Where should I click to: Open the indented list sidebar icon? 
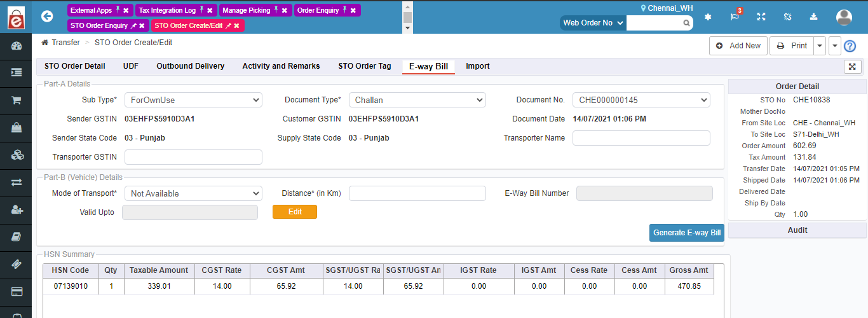pyautogui.click(x=17, y=73)
